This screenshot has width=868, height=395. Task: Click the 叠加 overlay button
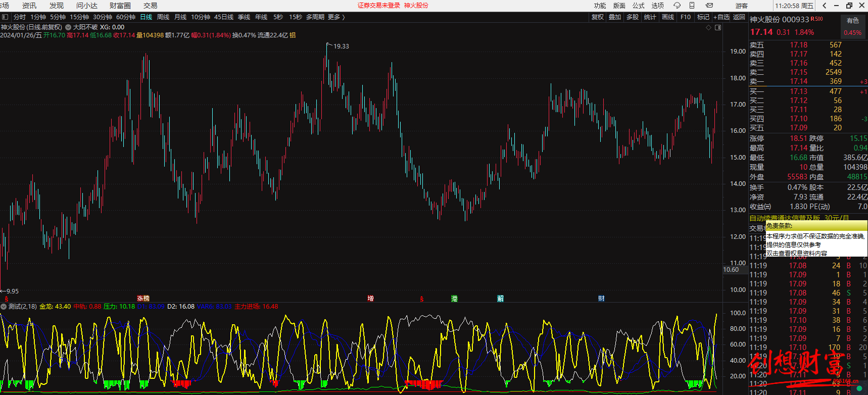(615, 17)
